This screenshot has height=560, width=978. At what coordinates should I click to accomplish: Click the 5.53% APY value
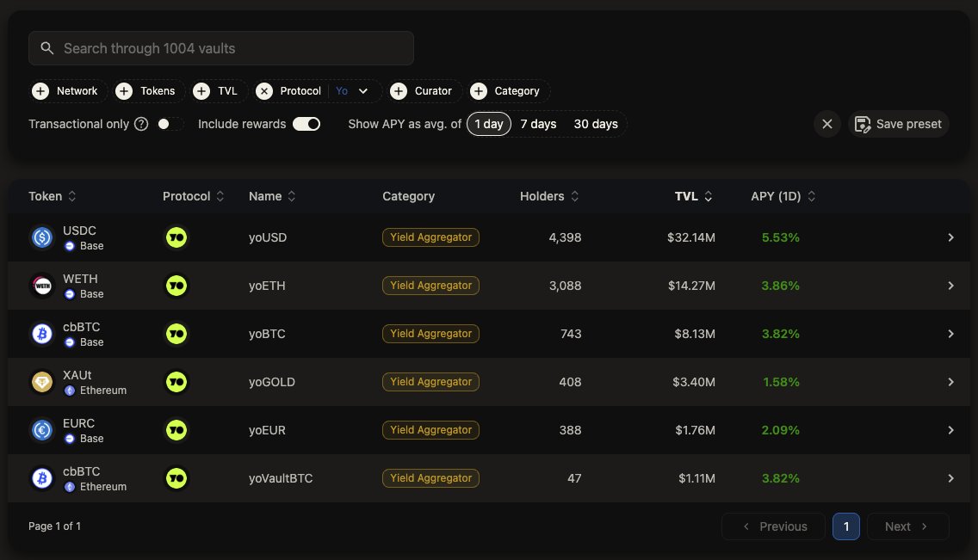[x=780, y=237]
